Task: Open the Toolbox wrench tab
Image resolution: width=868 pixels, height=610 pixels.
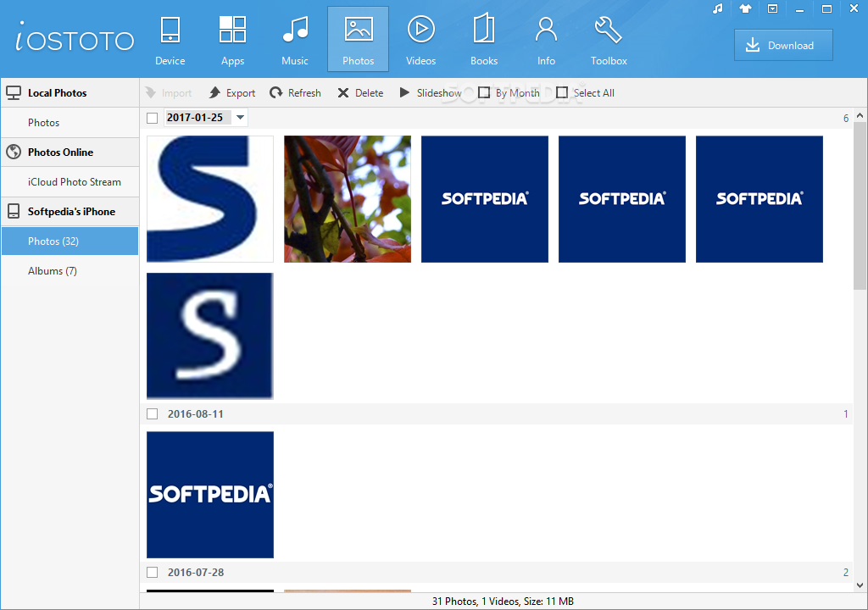Action: 609,40
